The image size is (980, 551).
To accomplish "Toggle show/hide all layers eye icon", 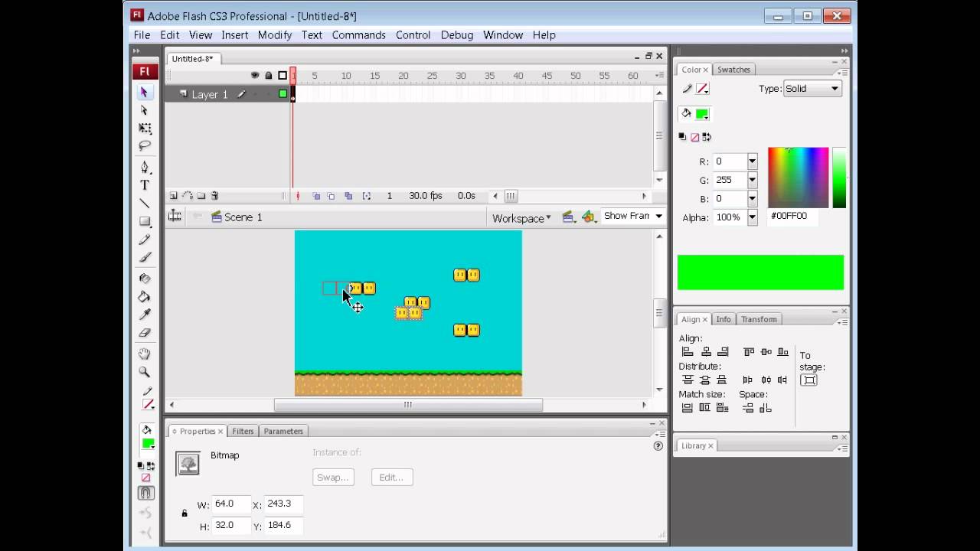I will (255, 75).
